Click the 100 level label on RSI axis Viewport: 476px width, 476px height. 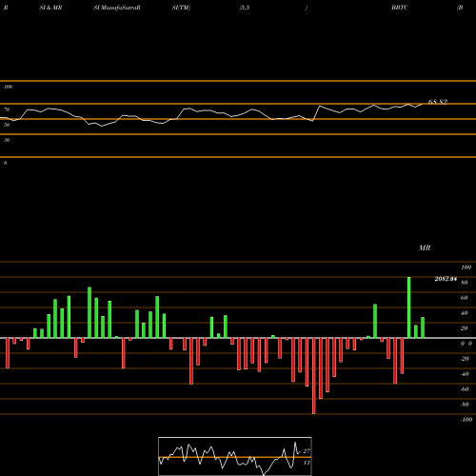8,87
